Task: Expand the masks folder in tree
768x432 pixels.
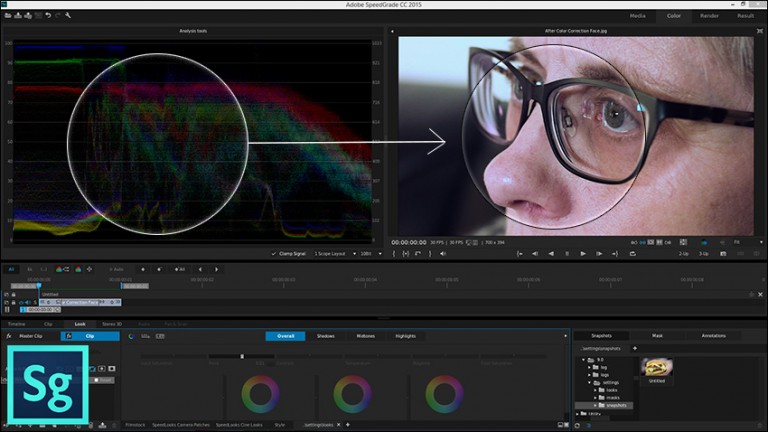Action: tap(596, 398)
